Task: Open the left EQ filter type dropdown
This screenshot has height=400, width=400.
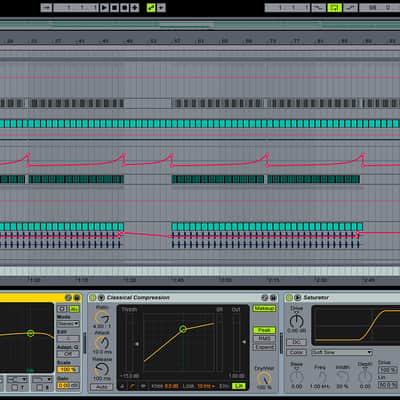Action: [17, 379]
